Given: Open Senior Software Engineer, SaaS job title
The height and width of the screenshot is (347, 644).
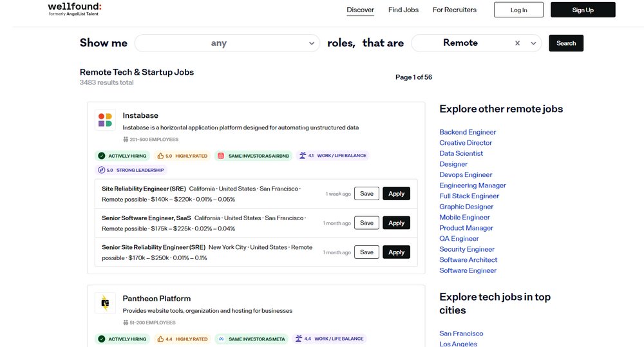Looking at the screenshot, I should point(146,218).
